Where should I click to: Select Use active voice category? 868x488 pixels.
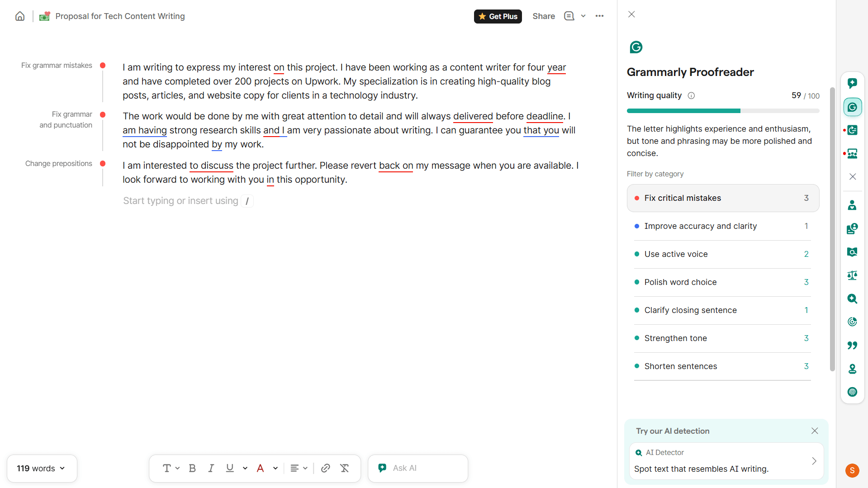[723, 254]
